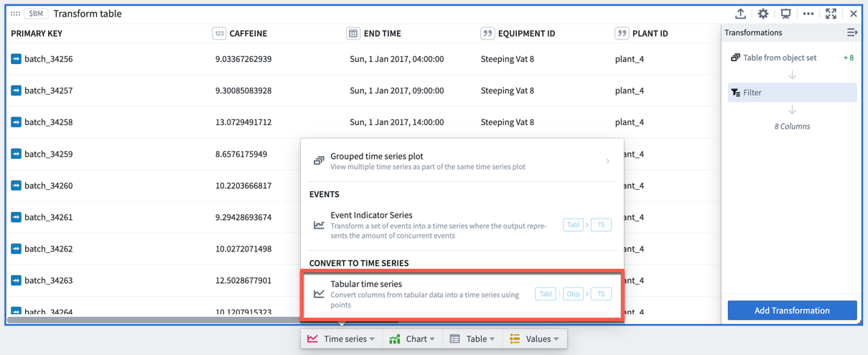868x355 pixels.
Task: Close the Transform table card
Action: 854,14
